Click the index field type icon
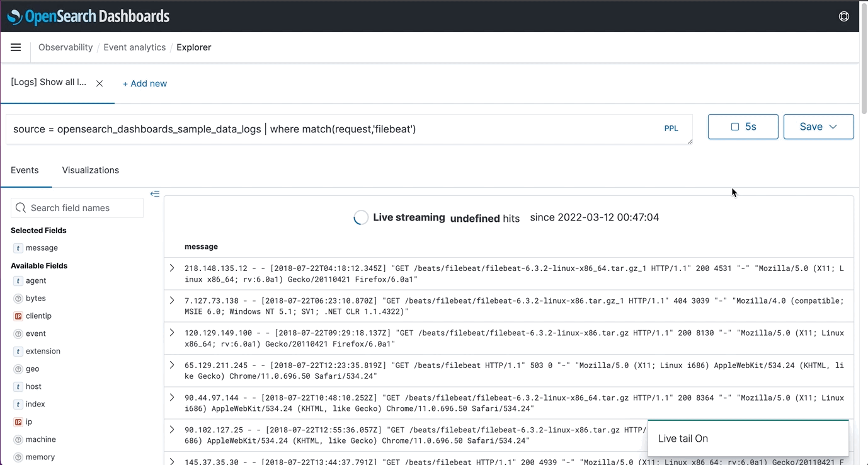868x465 pixels. [18, 405]
